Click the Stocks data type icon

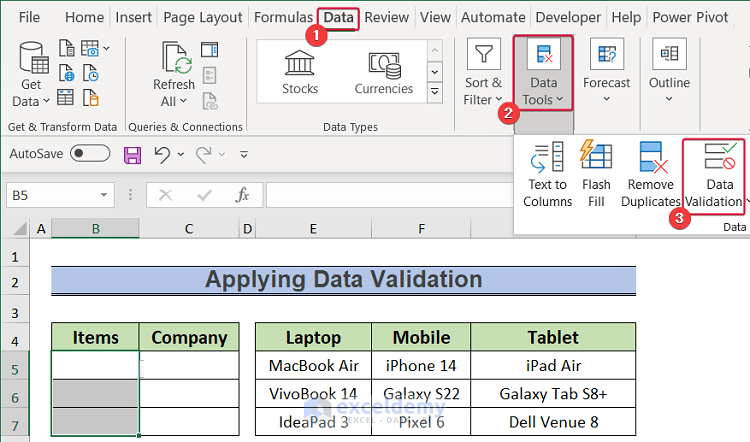pyautogui.click(x=299, y=63)
